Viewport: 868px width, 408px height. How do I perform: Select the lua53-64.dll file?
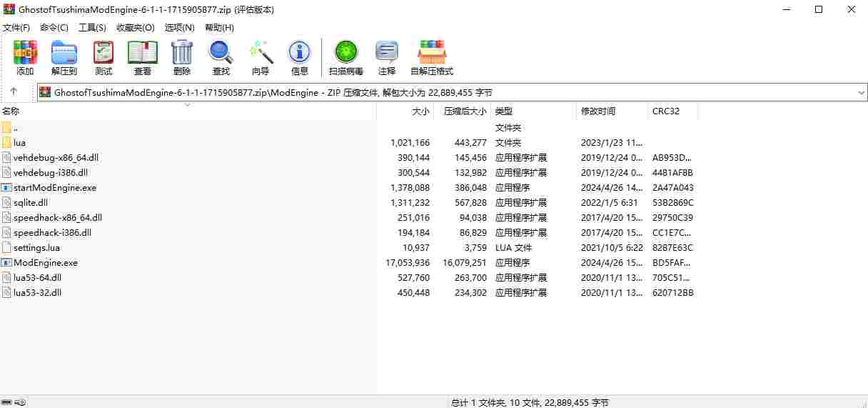pos(37,278)
